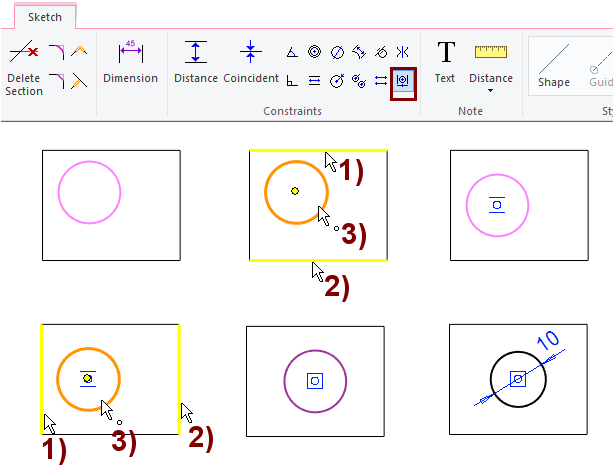Select the Angle constraint icon
The height and width of the screenshot is (475, 613).
(x=292, y=52)
